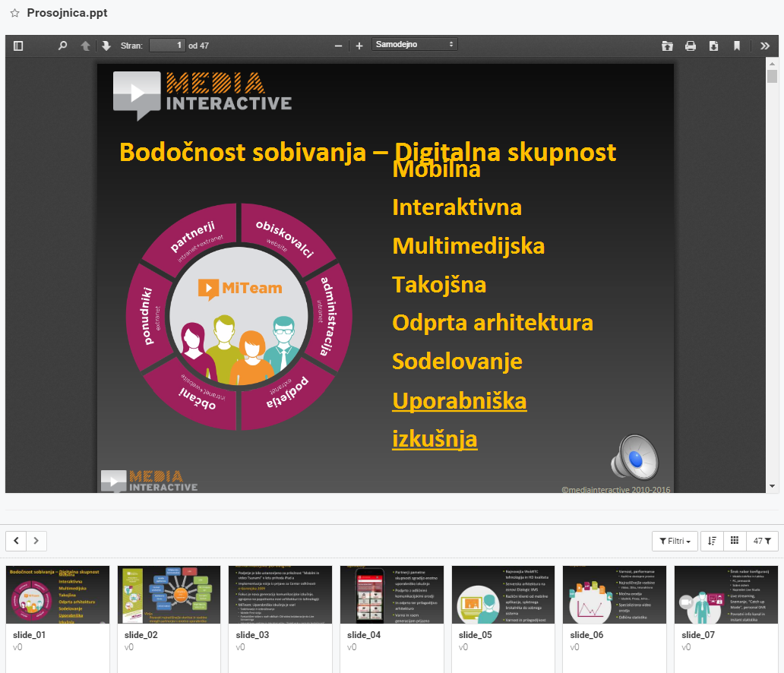Open the slide_05 thumbnail
This screenshot has width=784, height=673.
point(503,595)
